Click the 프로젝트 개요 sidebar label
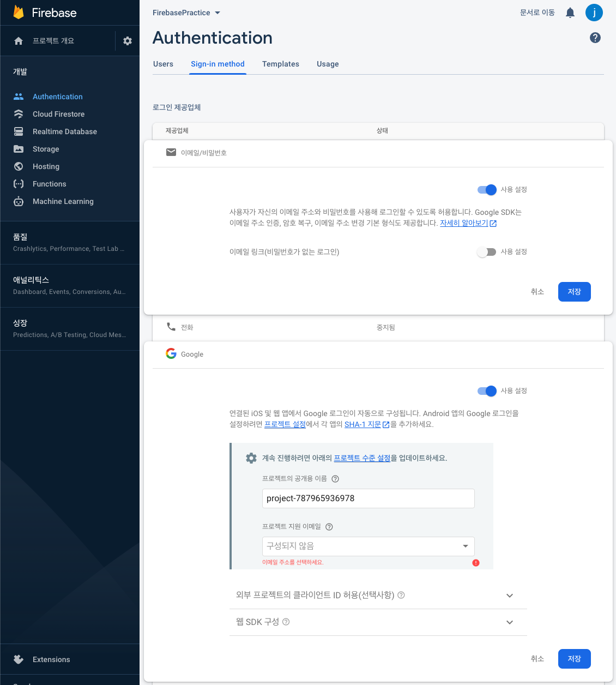The width and height of the screenshot is (616, 685). tap(53, 41)
